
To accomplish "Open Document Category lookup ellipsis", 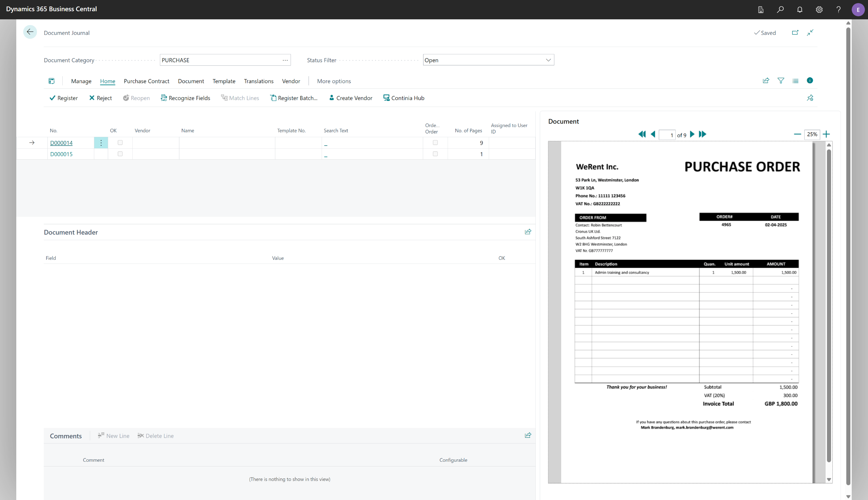I will tap(285, 60).
